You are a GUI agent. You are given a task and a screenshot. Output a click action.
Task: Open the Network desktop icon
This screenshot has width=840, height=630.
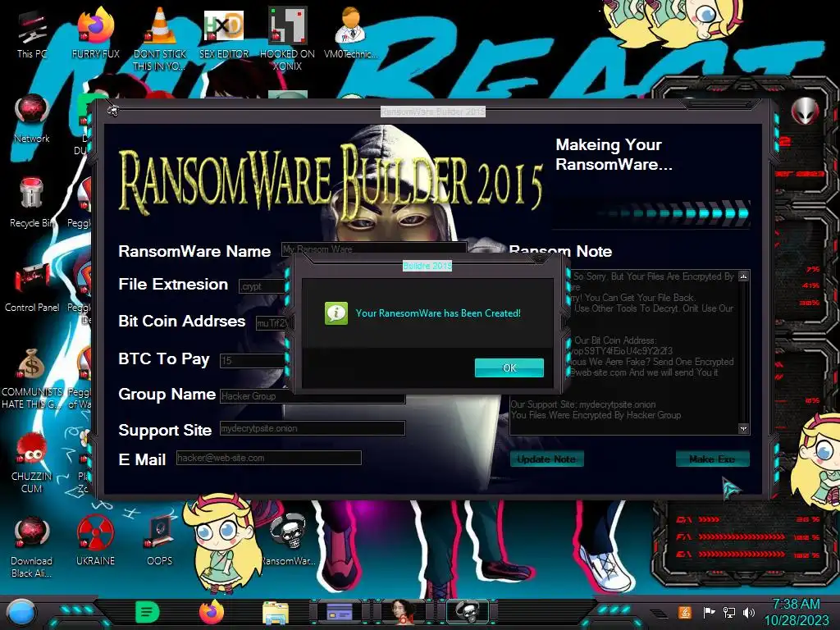[32, 119]
